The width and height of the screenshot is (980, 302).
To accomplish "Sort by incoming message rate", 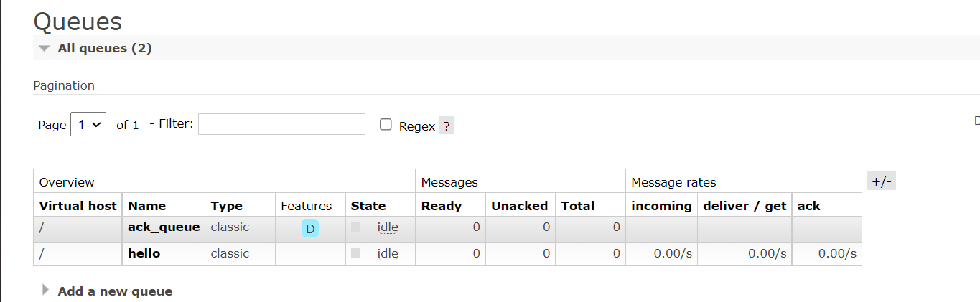I will (x=661, y=206).
